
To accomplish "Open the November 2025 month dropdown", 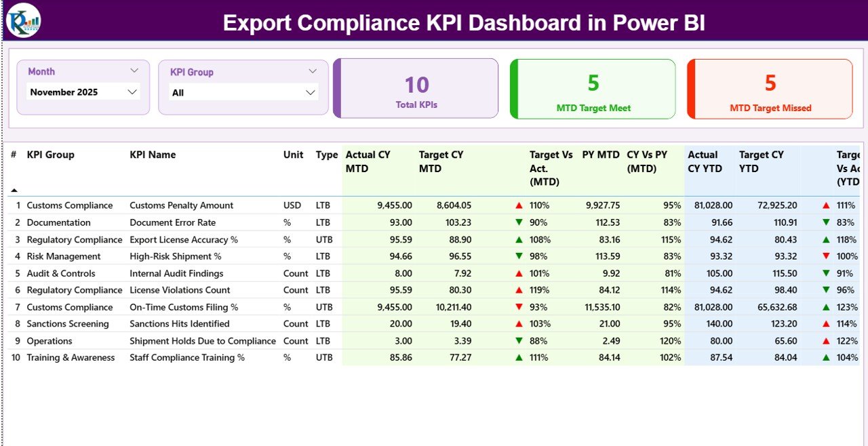I will [x=83, y=92].
